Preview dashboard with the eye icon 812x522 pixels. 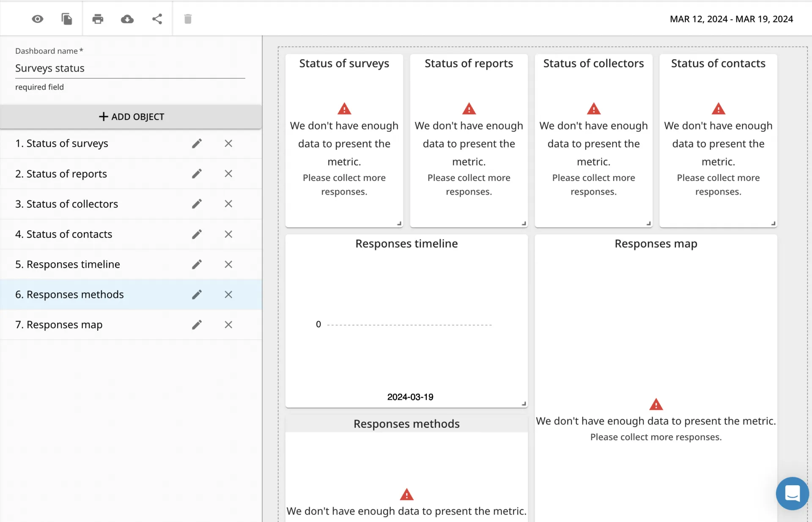[x=38, y=19]
